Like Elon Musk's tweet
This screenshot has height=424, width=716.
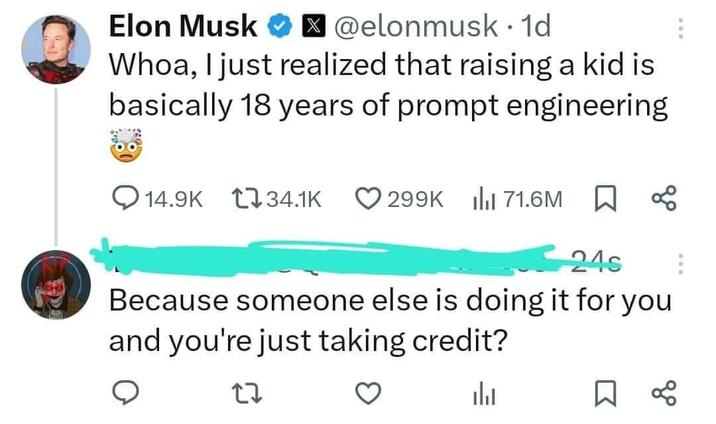pyautogui.click(x=371, y=199)
